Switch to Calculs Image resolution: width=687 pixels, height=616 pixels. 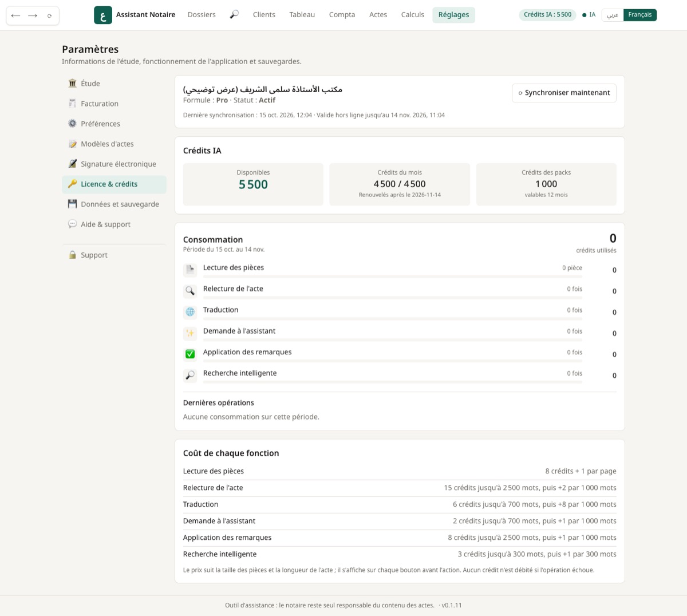[413, 15]
